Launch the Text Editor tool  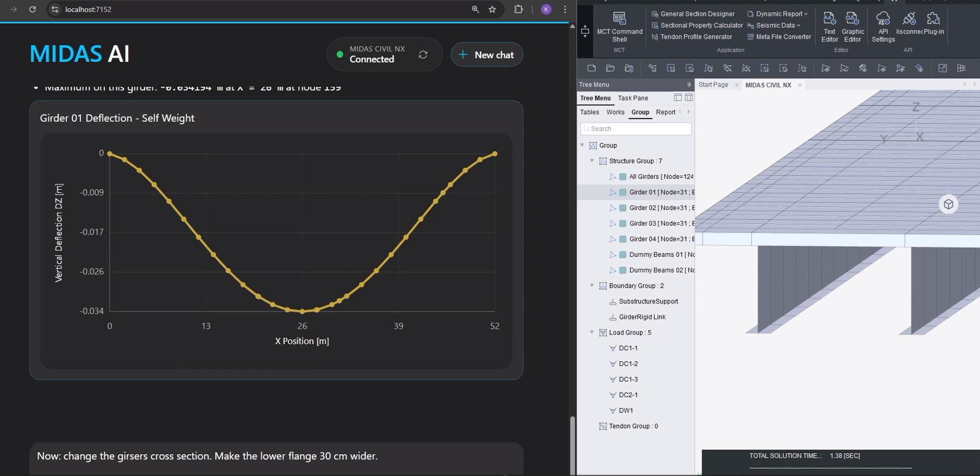829,27
